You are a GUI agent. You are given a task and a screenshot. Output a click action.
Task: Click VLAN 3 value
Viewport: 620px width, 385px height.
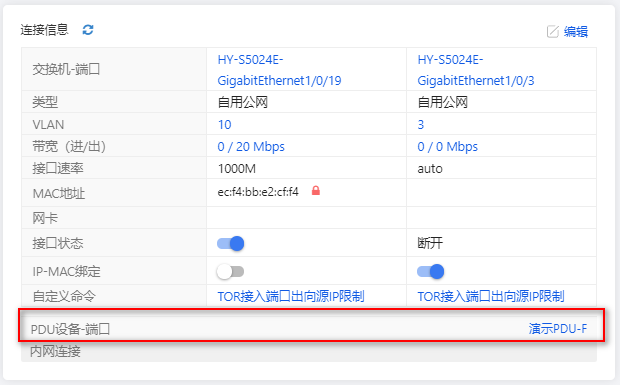(421, 125)
